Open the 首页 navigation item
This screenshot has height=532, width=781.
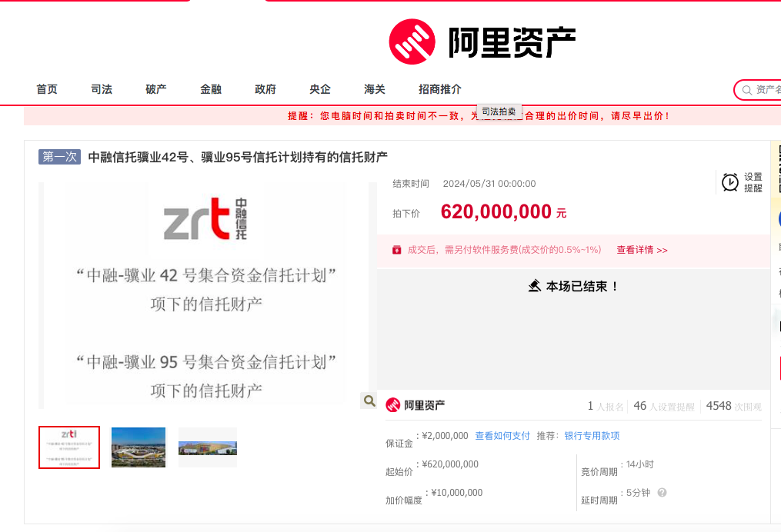(x=47, y=89)
